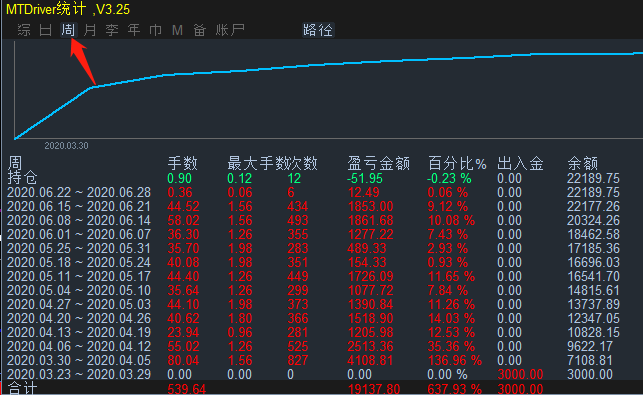This screenshot has height=395, width=643.
Task: Select the week 2020.04.13 ~ 2020.04.19 row
Action: 313,332
